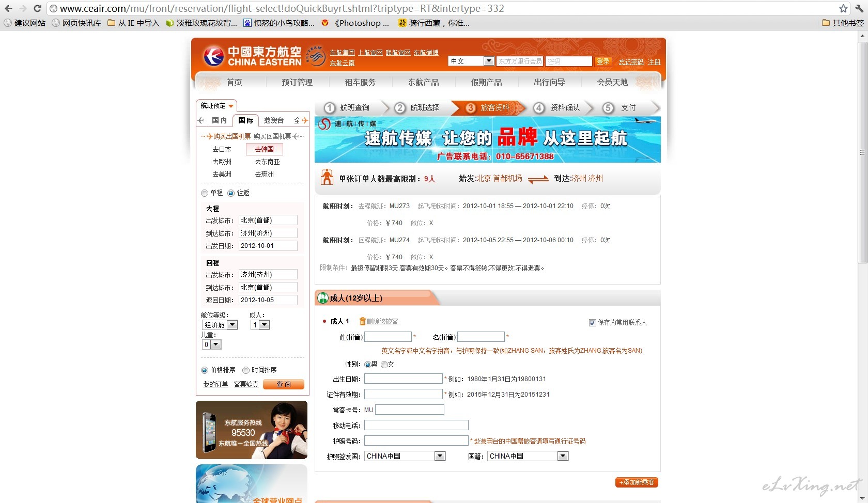This screenshot has height=503, width=868.
Task: Click the 我的订单 link
Action: click(215, 384)
